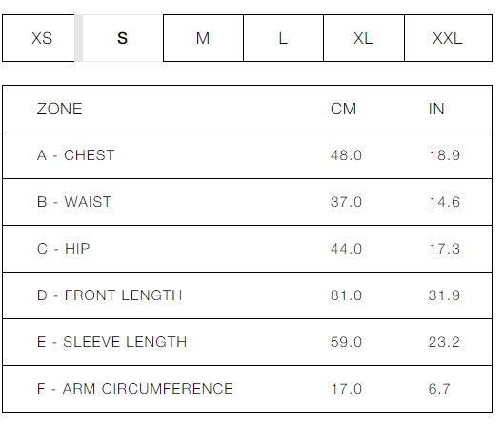504x427 pixels.
Task: Select the S size tab
Action: click(123, 38)
